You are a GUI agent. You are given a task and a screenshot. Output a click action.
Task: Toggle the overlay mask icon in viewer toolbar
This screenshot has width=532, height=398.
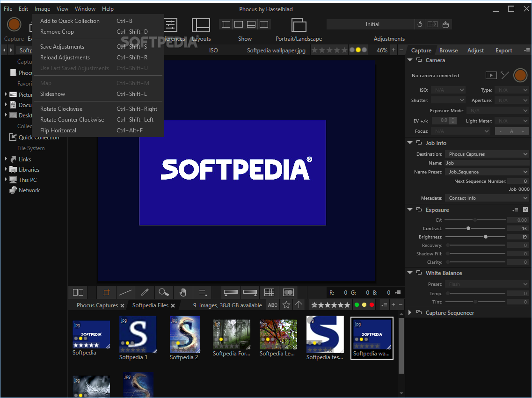(x=288, y=292)
